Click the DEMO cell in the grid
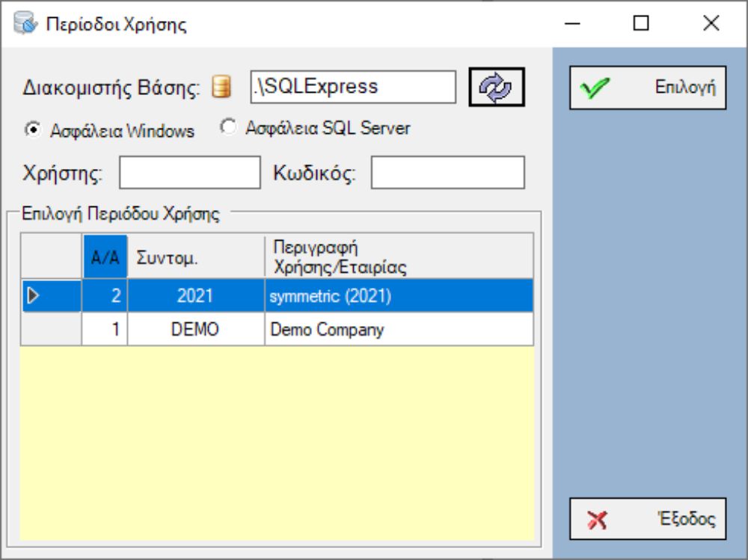Screen dimensions: 748x560 [x=195, y=330]
